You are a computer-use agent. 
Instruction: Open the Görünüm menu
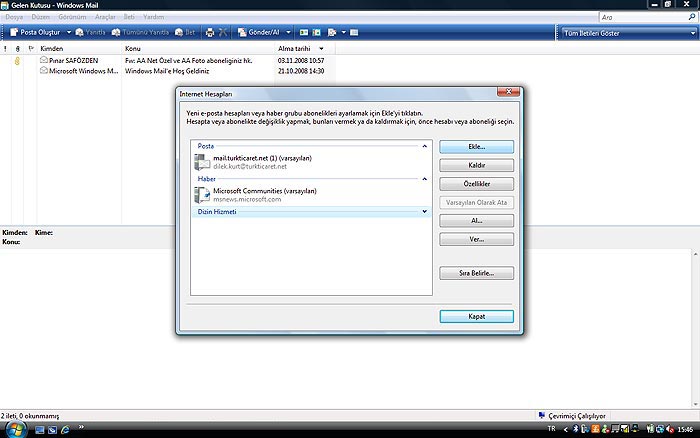72,17
